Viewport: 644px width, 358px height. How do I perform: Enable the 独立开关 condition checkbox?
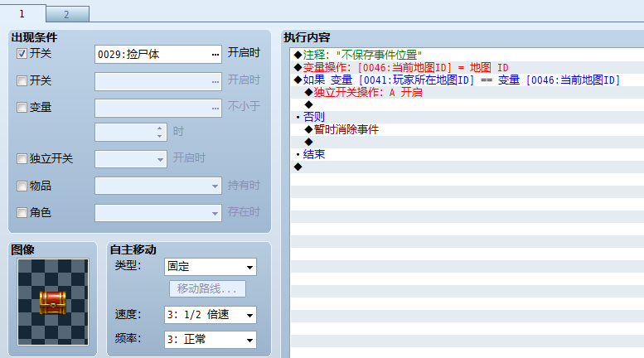point(22,158)
